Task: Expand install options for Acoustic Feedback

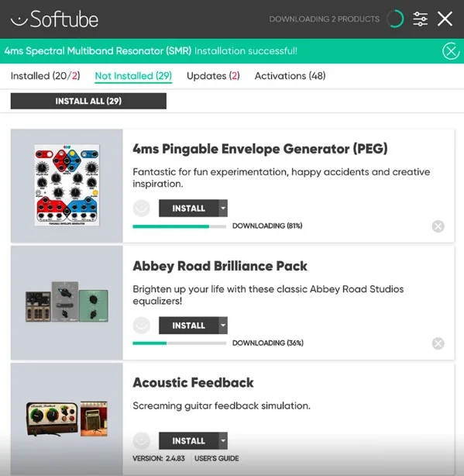Action: [223, 441]
